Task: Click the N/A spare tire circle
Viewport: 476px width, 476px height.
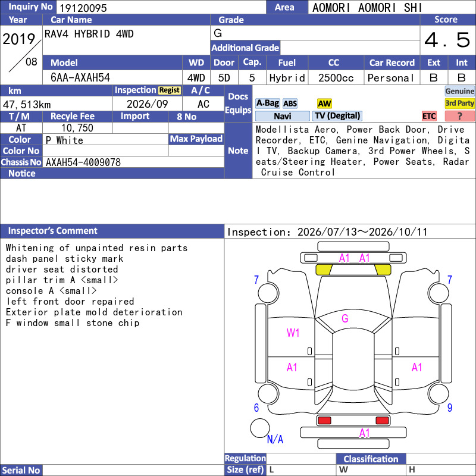Action: point(260,428)
